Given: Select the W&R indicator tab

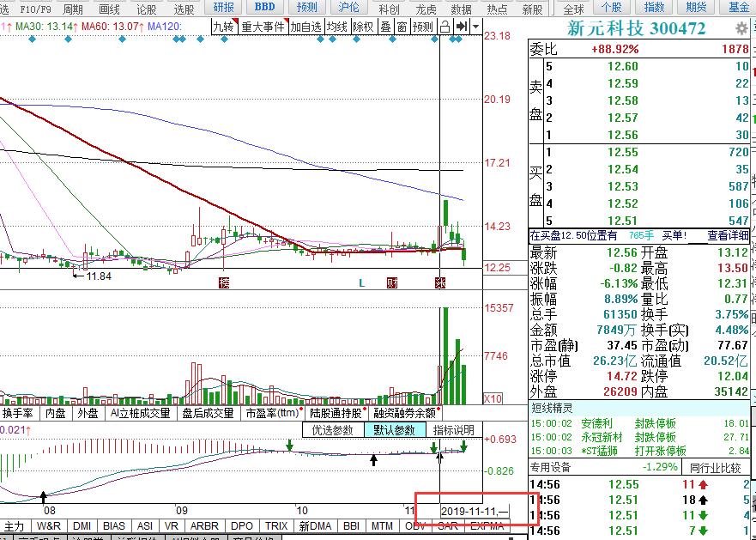Looking at the screenshot, I should 49,526.
